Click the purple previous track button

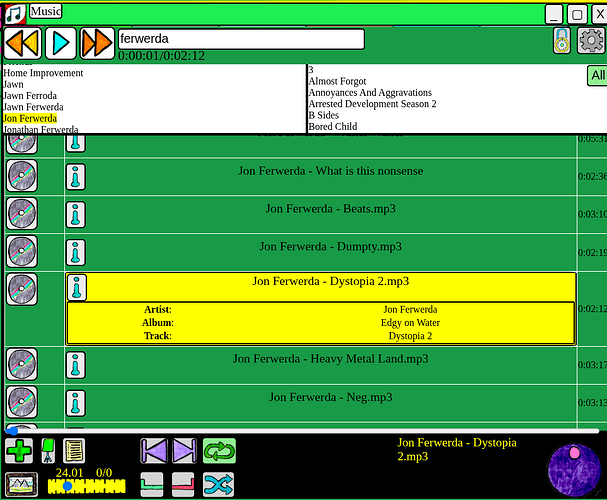(x=154, y=450)
